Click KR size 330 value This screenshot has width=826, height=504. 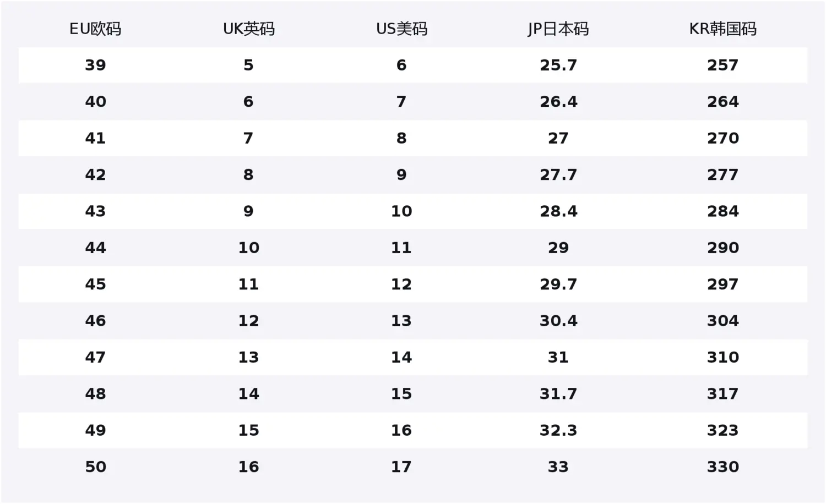[722, 467]
